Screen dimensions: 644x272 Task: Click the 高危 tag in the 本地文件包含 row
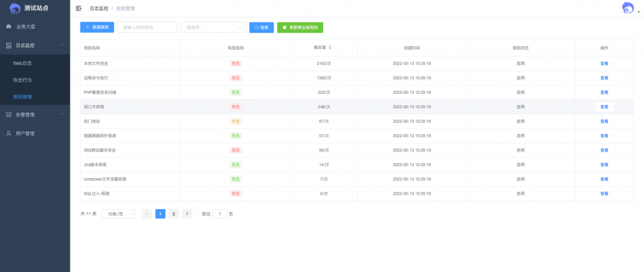pyautogui.click(x=236, y=64)
